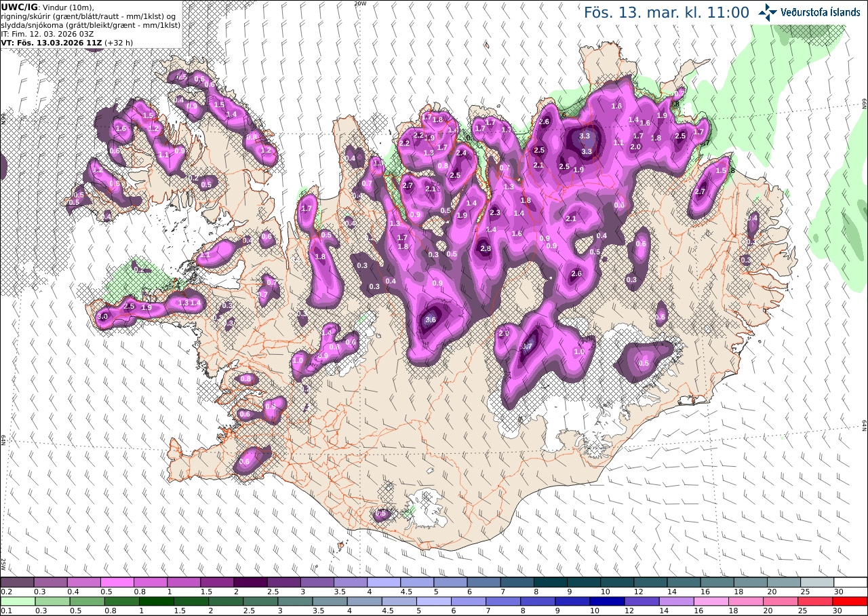The width and height of the screenshot is (868, 616).
Task: Click the darkest purple snow swatch at 2
Action: coord(250,582)
